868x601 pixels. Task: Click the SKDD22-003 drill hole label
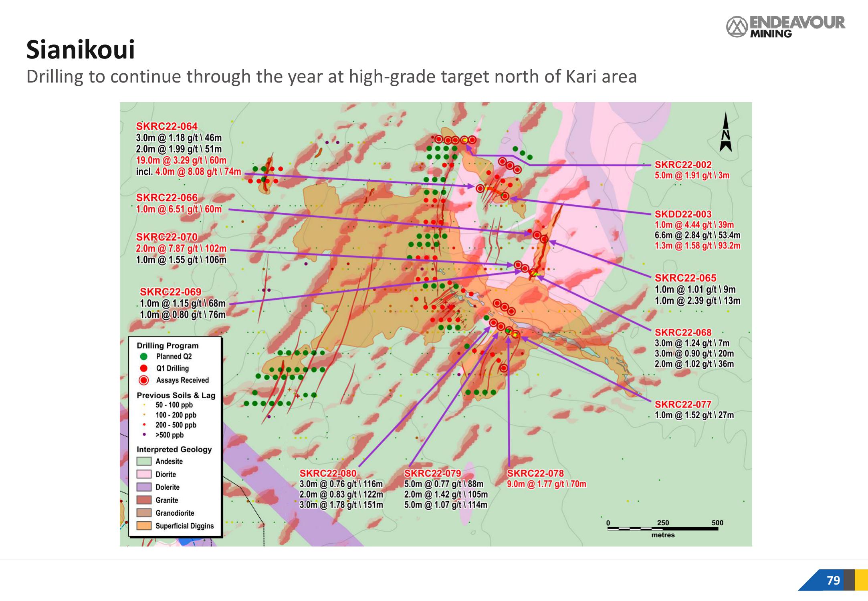click(683, 214)
